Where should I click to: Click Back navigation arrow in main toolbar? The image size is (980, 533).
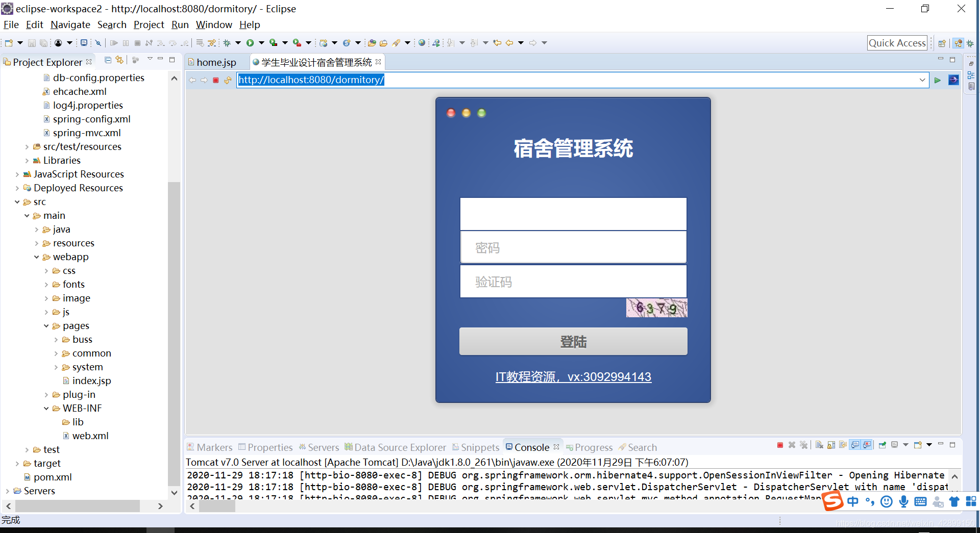(x=509, y=43)
